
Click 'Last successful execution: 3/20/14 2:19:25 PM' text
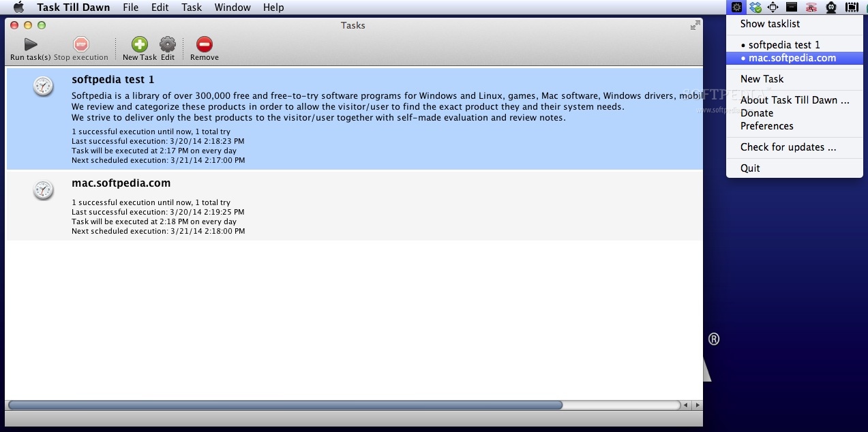[x=158, y=212]
